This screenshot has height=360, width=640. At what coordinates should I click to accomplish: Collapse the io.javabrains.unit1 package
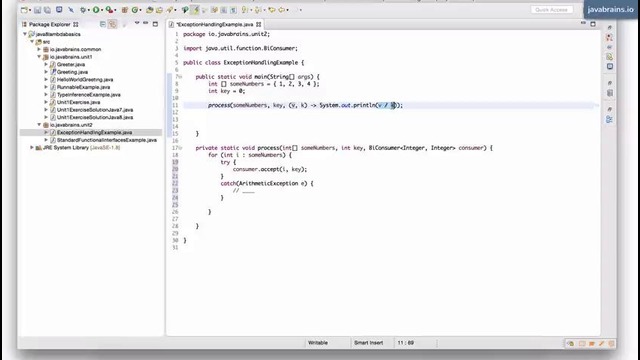tap(39, 57)
